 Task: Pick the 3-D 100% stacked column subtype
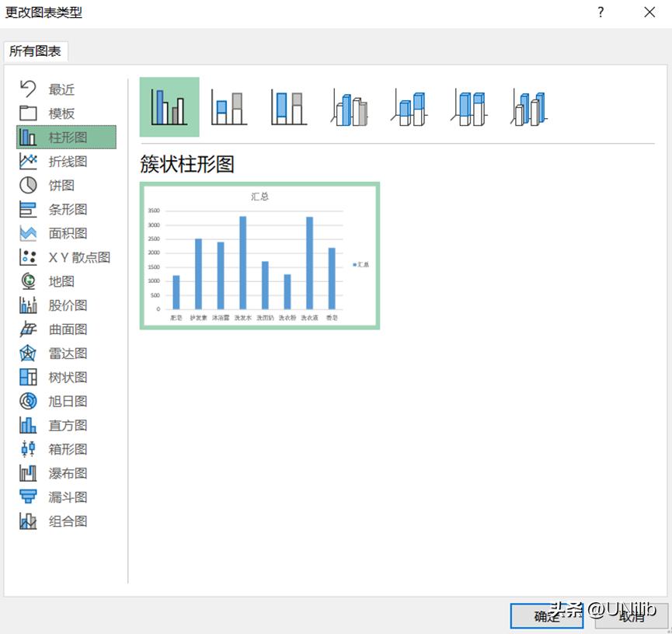coord(469,107)
